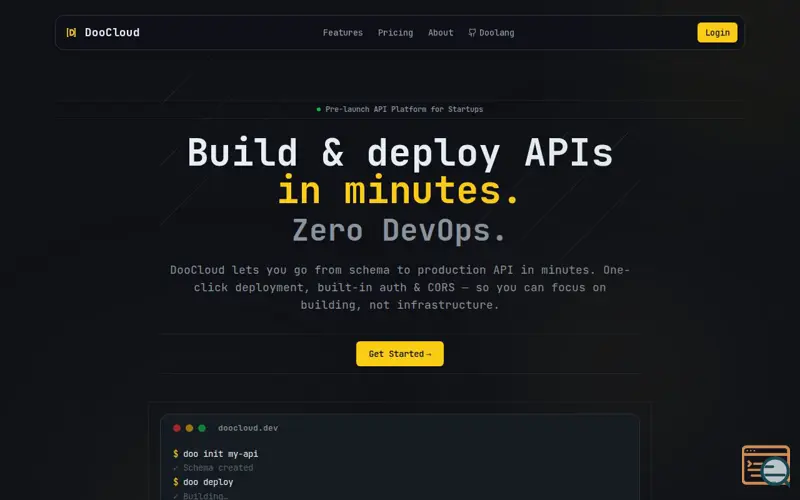Open the Features nav item
Image resolution: width=800 pixels, height=500 pixels.
pyautogui.click(x=343, y=33)
